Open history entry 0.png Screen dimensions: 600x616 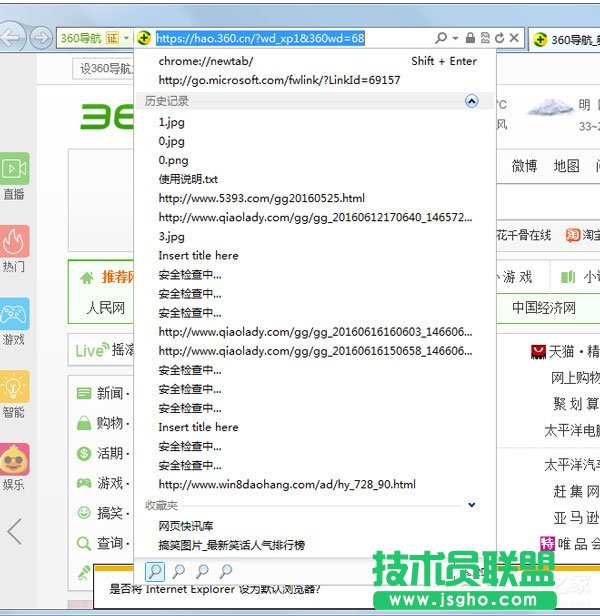coord(173,161)
